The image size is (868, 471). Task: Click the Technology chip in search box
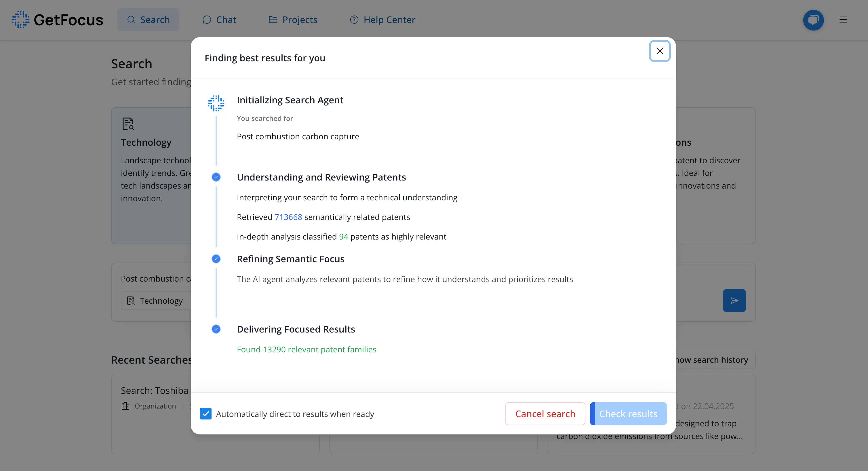tap(155, 300)
